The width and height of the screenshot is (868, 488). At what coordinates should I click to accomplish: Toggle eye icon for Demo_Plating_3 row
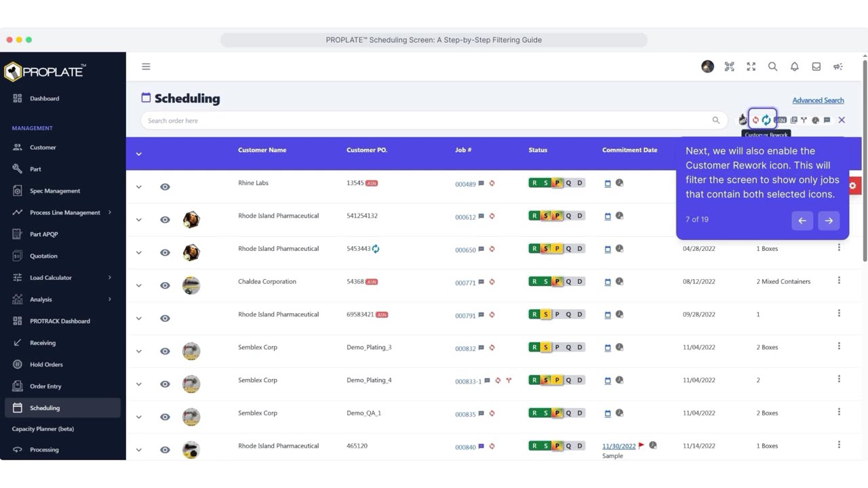click(x=165, y=351)
